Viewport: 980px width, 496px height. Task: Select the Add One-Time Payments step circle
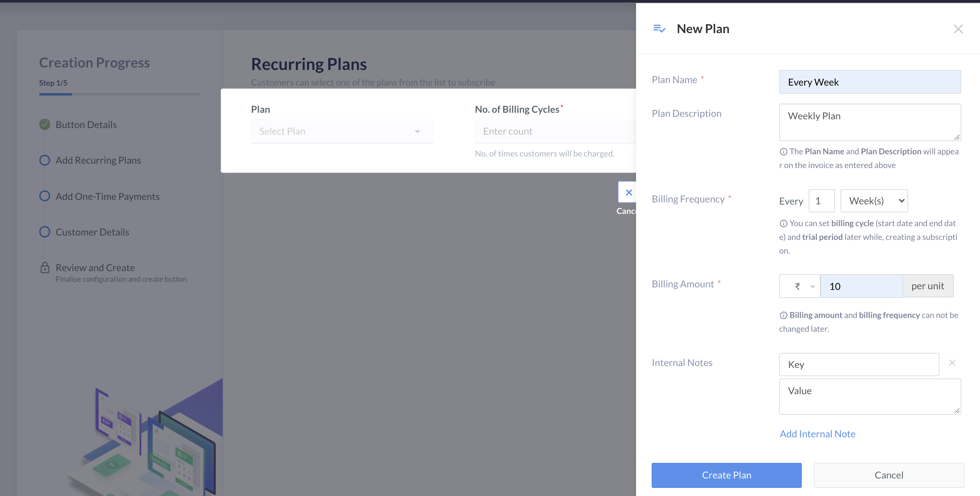[44, 196]
